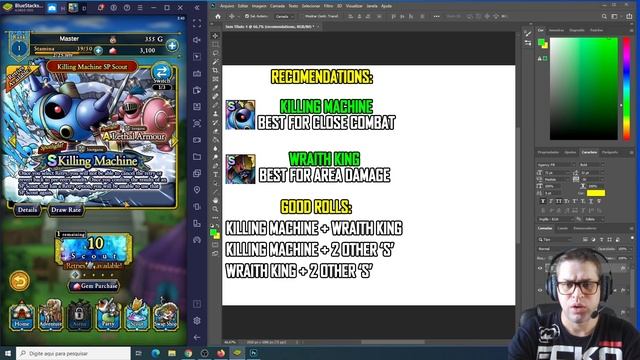Switch to the Canais tab

[x=563, y=229]
